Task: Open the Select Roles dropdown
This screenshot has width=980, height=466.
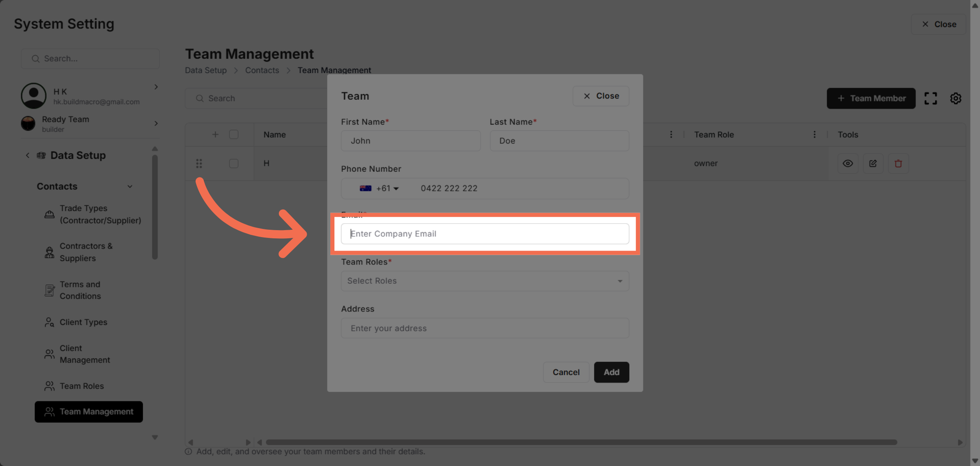Action: 485,281
